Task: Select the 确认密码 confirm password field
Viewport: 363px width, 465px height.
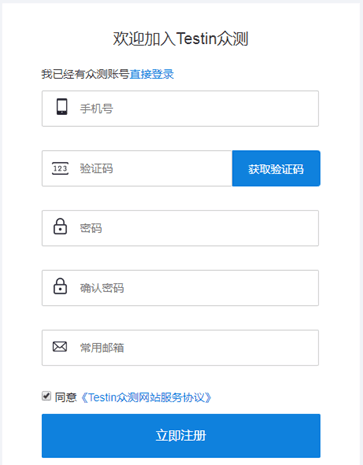Action: point(180,288)
